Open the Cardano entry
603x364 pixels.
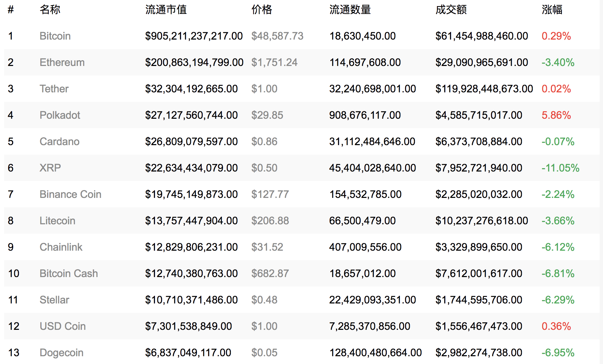59,141
